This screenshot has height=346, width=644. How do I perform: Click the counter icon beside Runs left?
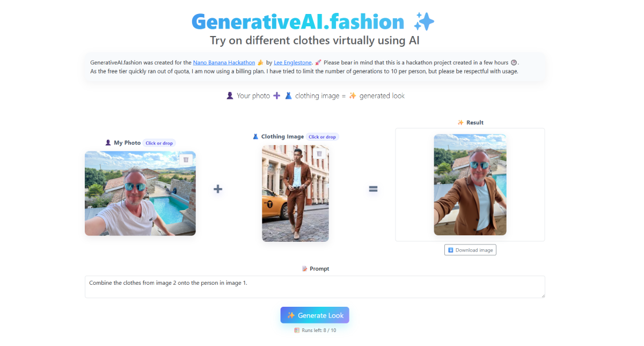pos(297,330)
